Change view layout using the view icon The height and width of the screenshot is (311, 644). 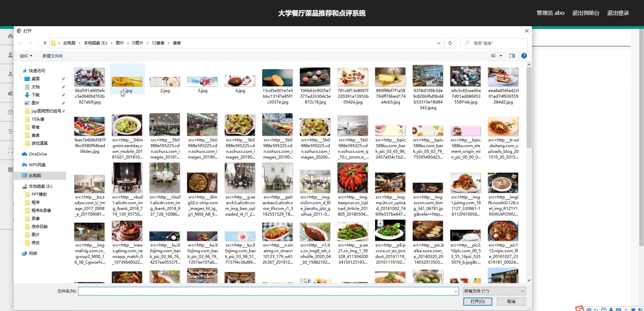point(494,56)
